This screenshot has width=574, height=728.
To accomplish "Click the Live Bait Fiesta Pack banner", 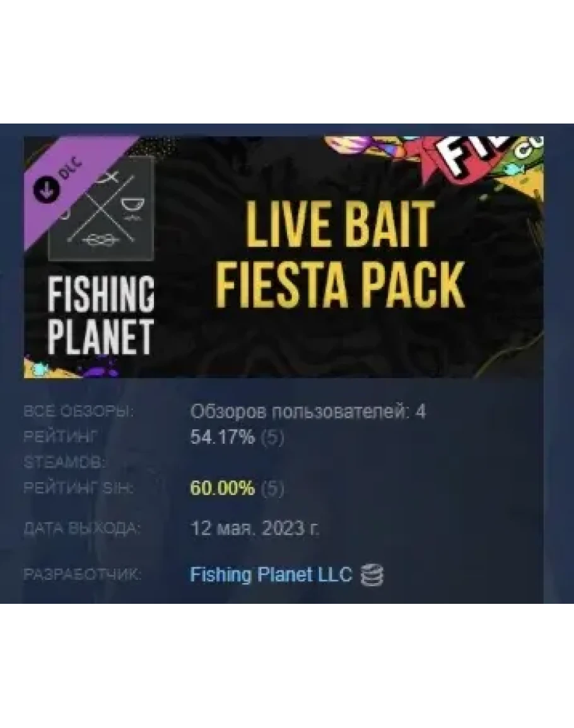I will coord(283,257).
